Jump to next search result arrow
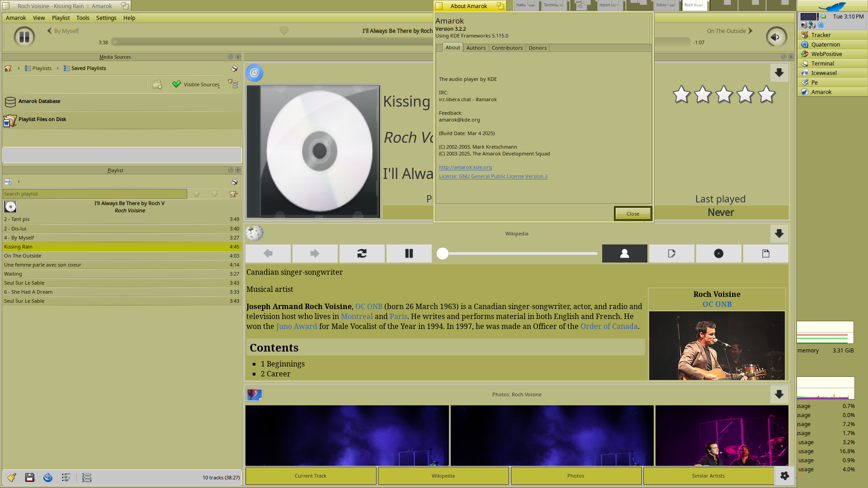The image size is (868, 488). pos(215,194)
